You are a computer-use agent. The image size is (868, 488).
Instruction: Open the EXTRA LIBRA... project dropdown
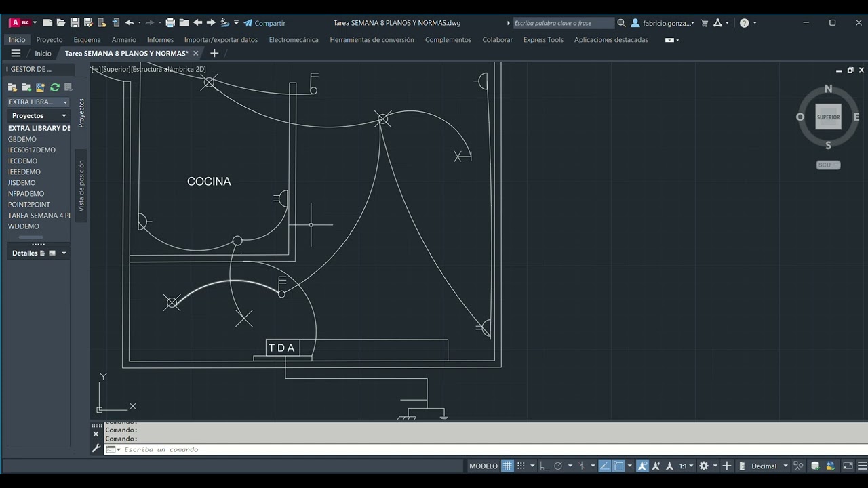[x=38, y=102]
